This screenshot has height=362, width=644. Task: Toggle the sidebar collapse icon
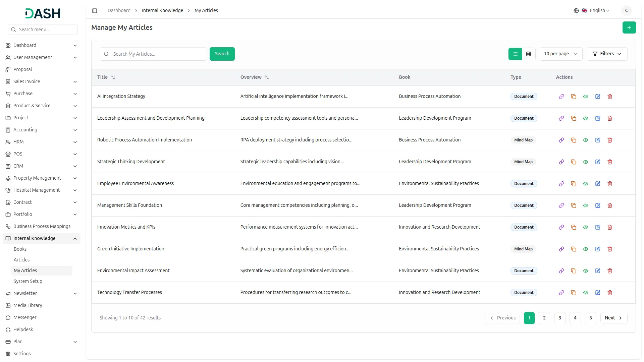click(95, 11)
